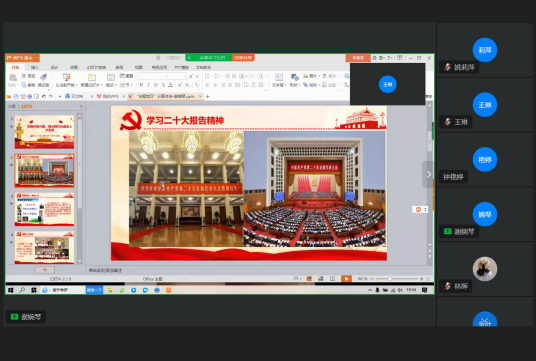This screenshot has height=361, width=536.
Task: Open the font name combo box
Action: point(152,76)
